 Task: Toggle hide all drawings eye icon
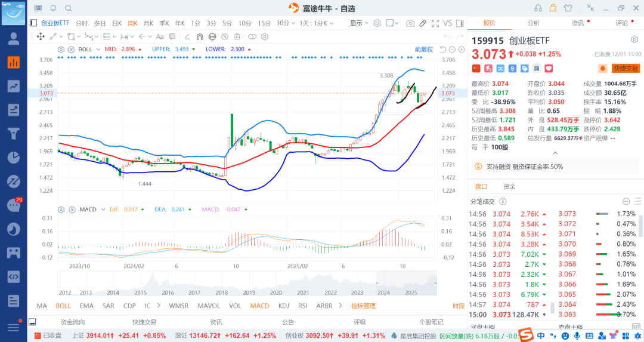(x=225, y=36)
